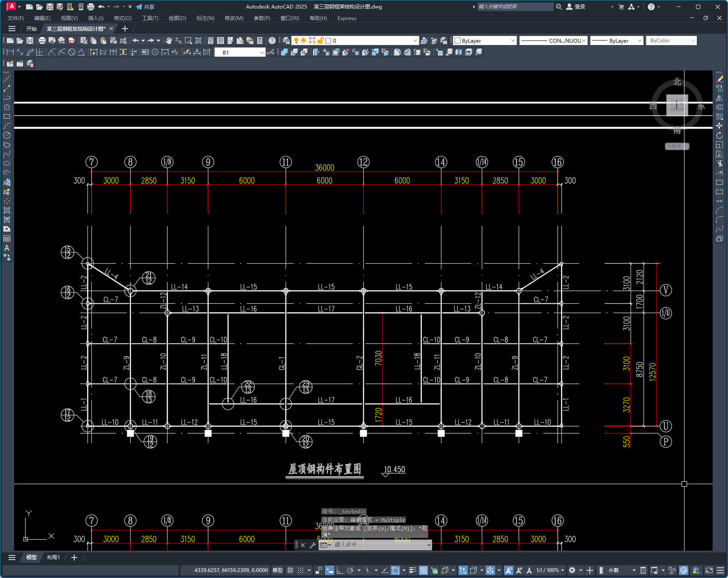Select the Line tool in Draw toolbar
The width and height of the screenshot is (728, 578).
point(7,79)
